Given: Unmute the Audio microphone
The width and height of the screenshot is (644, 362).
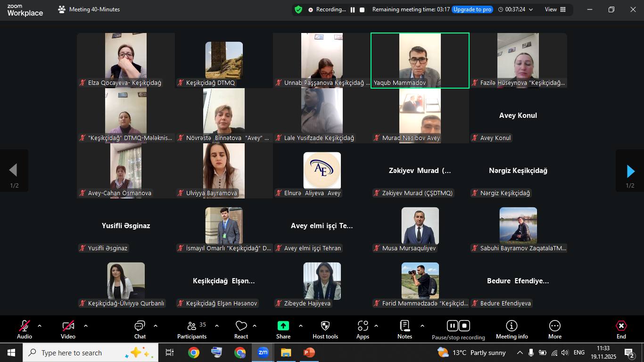Looking at the screenshot, I should coord(25,326).
